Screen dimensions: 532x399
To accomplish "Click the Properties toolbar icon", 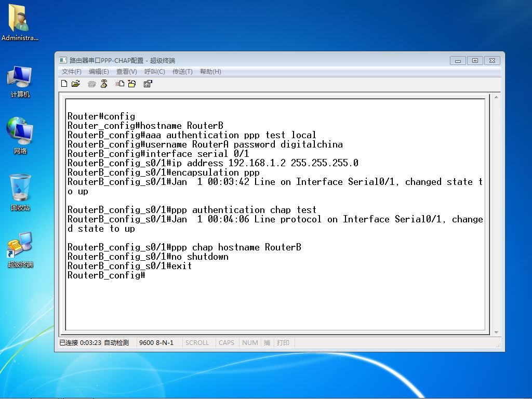I will click(148, 84).
